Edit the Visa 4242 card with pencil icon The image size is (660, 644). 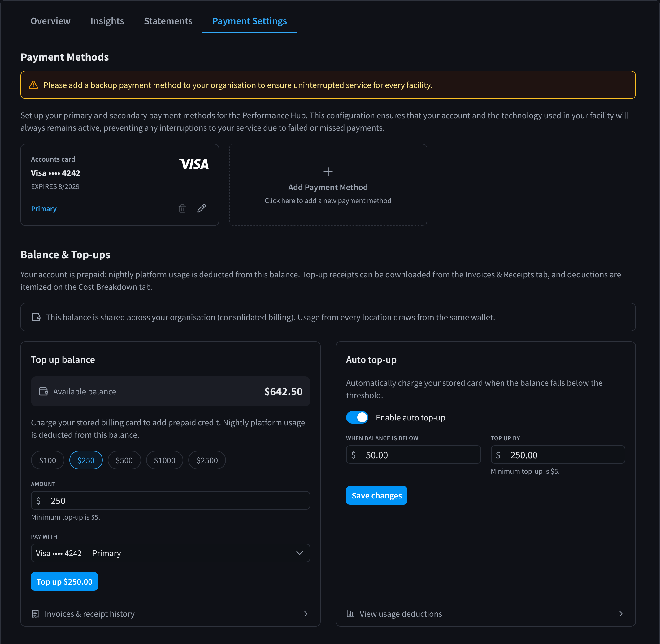(202, 208)
